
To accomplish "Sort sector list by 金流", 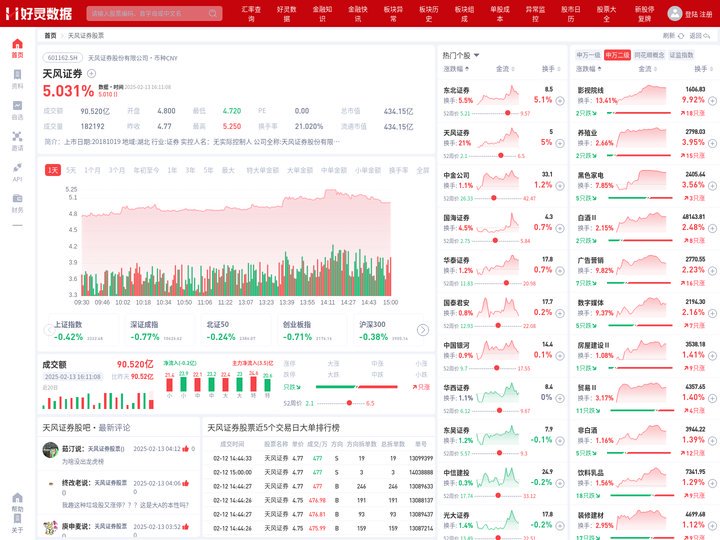I will tap(647, 69).
